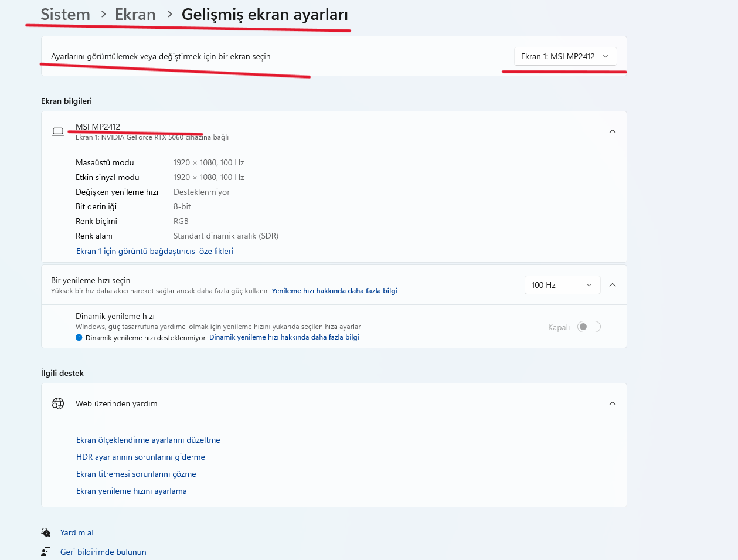The width and height of the screenshot is (738, 560).
Task: Click the monitor icon beside MSI MP2412
Action: coord(58,131)
